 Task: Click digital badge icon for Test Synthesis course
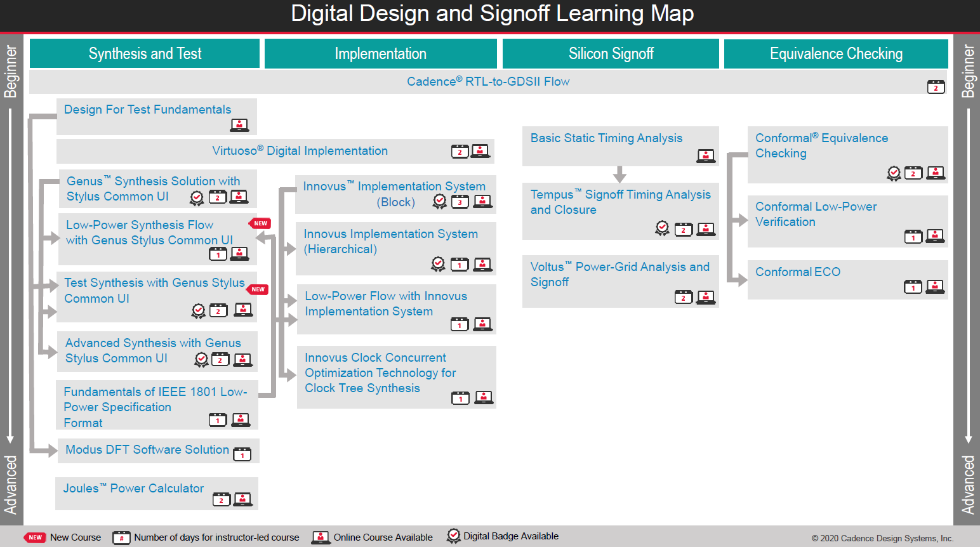click(199, 311)
